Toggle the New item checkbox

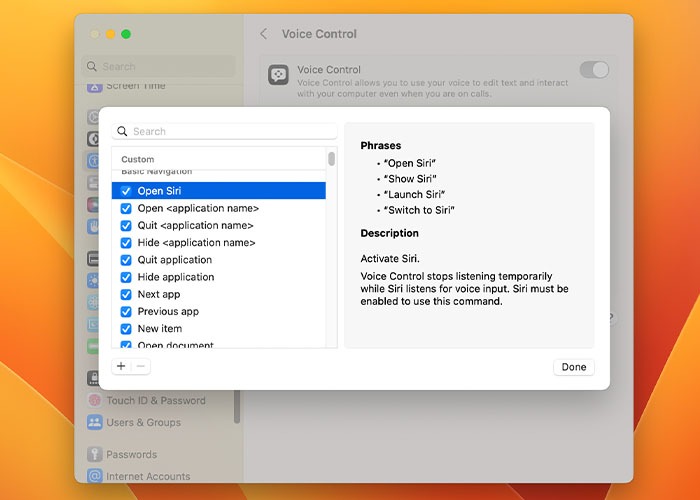coord(126,329)
